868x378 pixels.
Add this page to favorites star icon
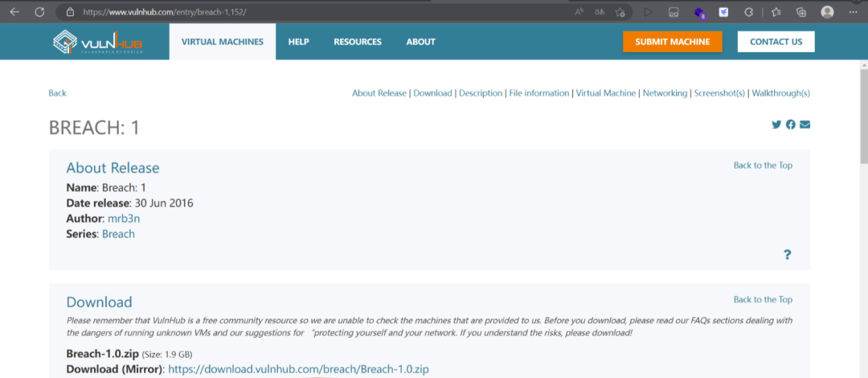(x=620, y=11)
